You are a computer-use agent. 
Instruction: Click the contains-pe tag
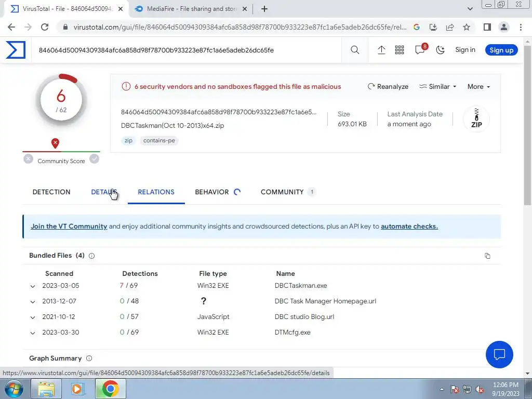(x=159, y=140)
